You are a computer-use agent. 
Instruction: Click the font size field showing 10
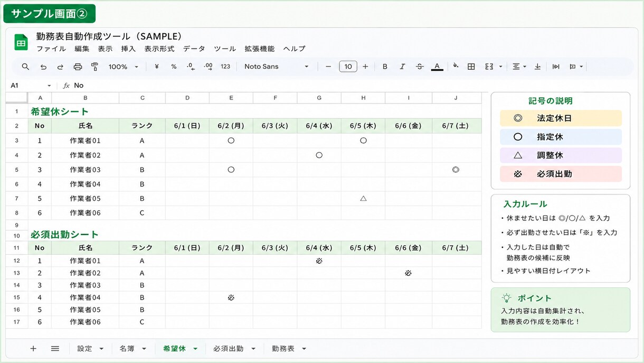point(348,67)
